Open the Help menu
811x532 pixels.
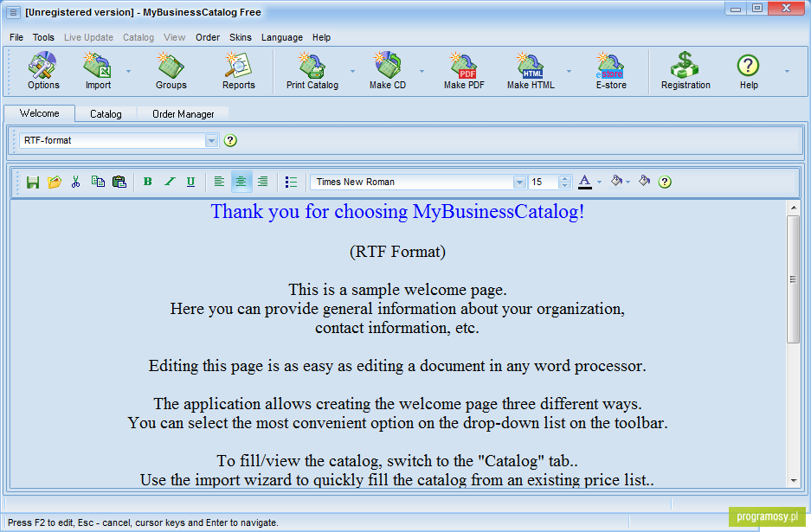(x=321, y=37)
